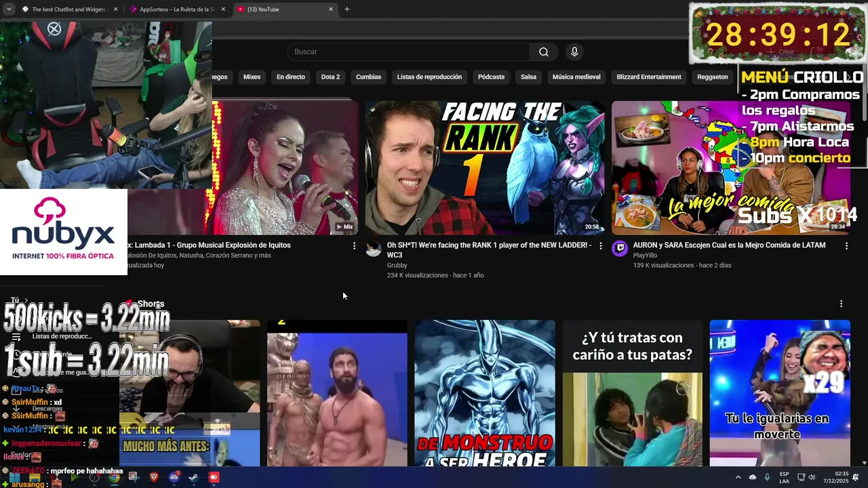Open ¿Y tú tratas con cariño short
This screenshot has width=868, height=488.
pos(632,393)
